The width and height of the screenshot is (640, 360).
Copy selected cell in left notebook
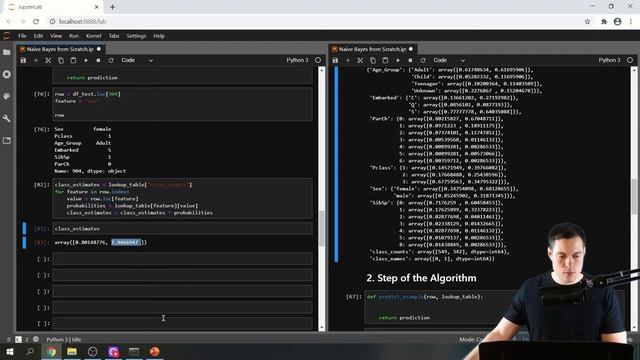tap(61, 60)
